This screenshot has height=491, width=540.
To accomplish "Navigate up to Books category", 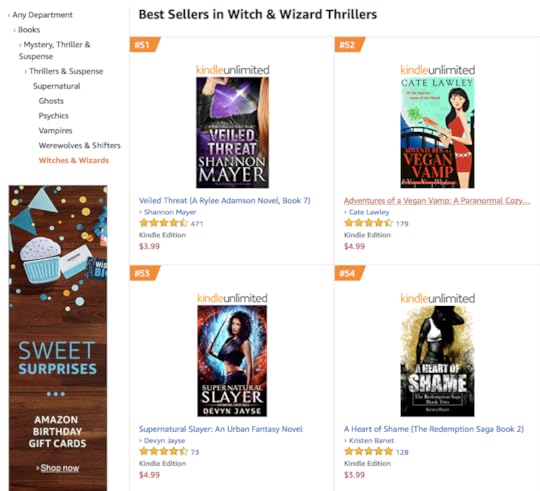I will [29, 30].
